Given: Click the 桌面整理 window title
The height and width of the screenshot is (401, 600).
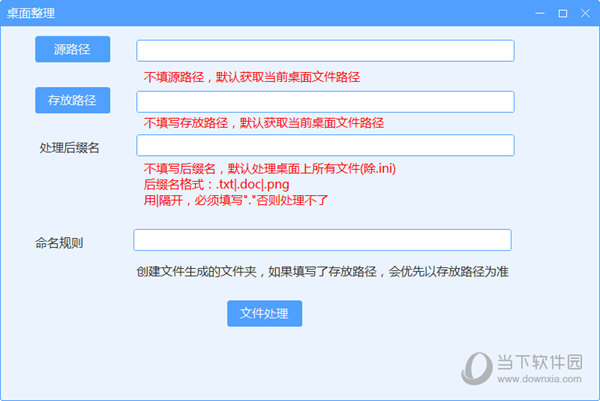Looking at the screenshot, I should click(31, 13).
